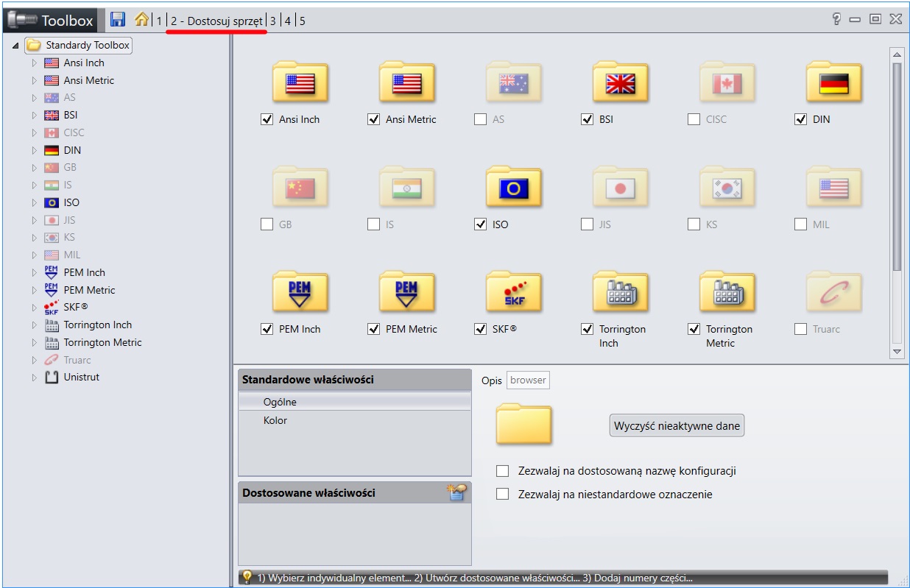This screenshot has height=588, width=910.
Task: Go to step 3 tab
Action: pyautogui.click(x=273, y=21)
